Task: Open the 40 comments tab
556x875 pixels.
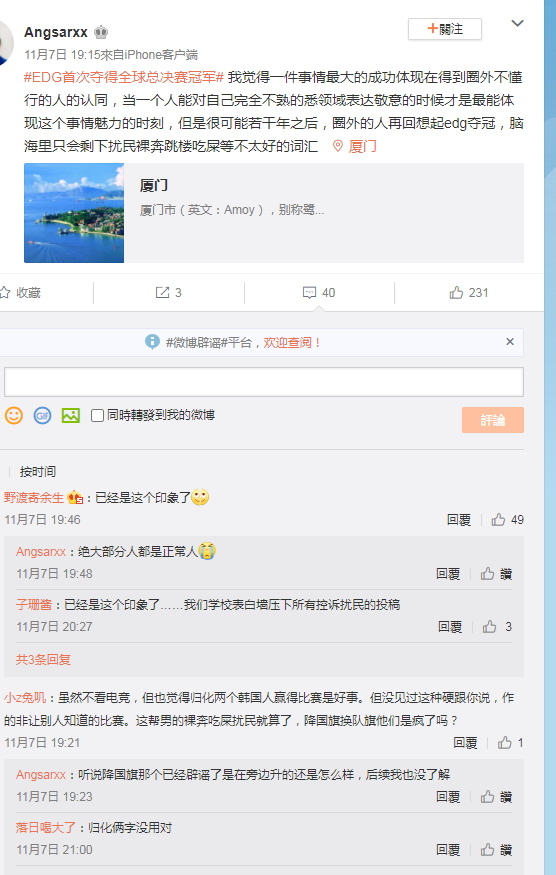Action: tap(319, 292)
